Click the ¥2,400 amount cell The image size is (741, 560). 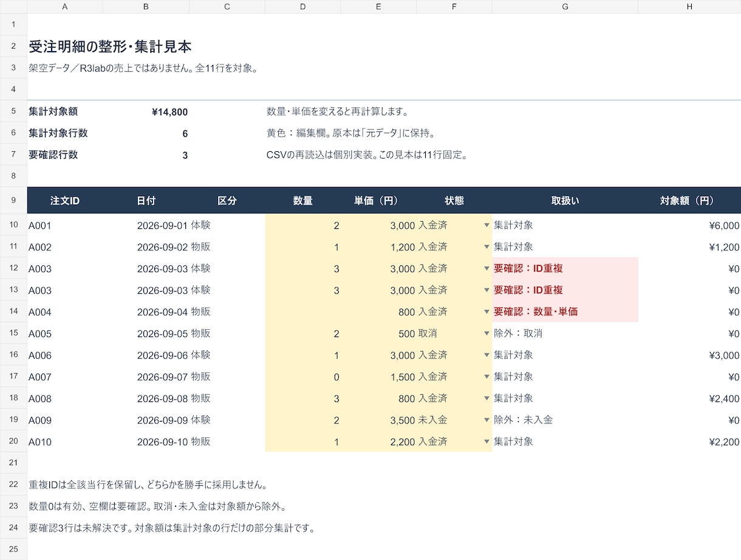click(689, 398)
